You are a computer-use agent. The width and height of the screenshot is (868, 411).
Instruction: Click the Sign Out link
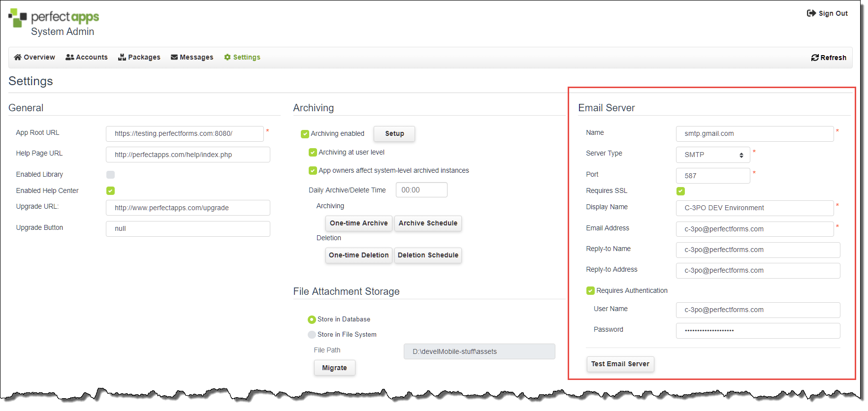[828, 13]
